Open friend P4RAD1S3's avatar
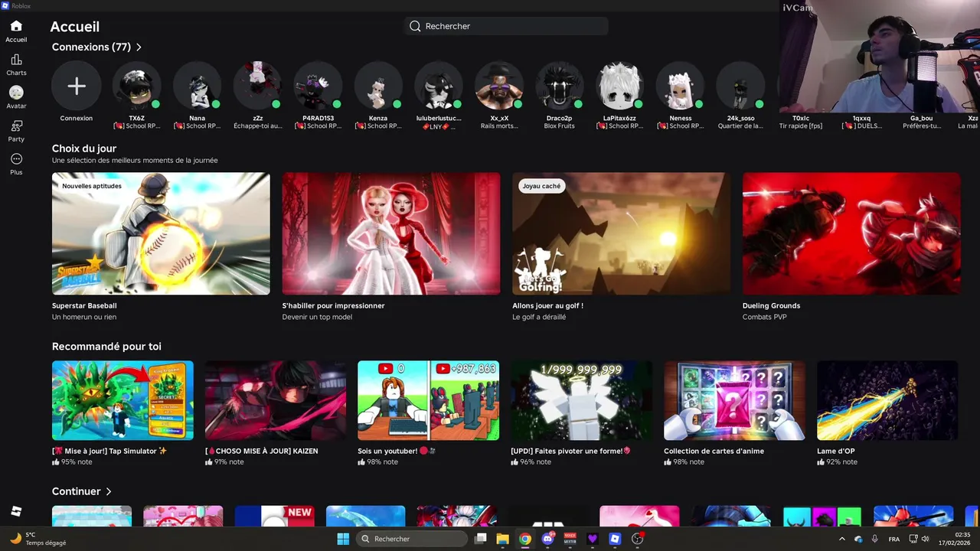The image size is (980, 551). tap(318, 86)
